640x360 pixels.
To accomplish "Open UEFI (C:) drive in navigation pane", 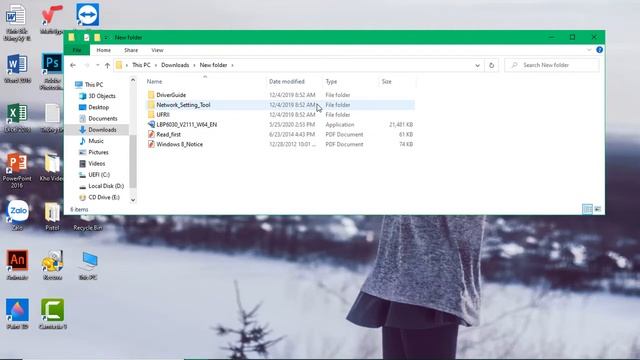I will (x=99, y=175).
